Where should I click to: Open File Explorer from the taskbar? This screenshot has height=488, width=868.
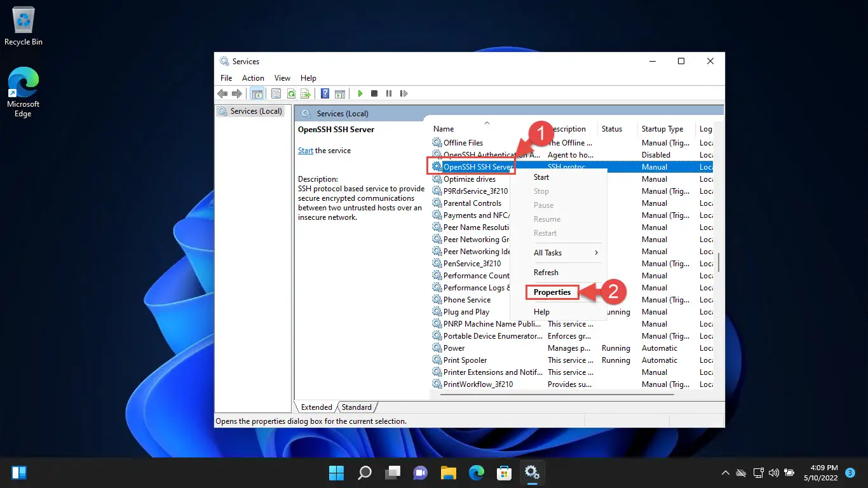pyautogui.click(x=449, y=473)
